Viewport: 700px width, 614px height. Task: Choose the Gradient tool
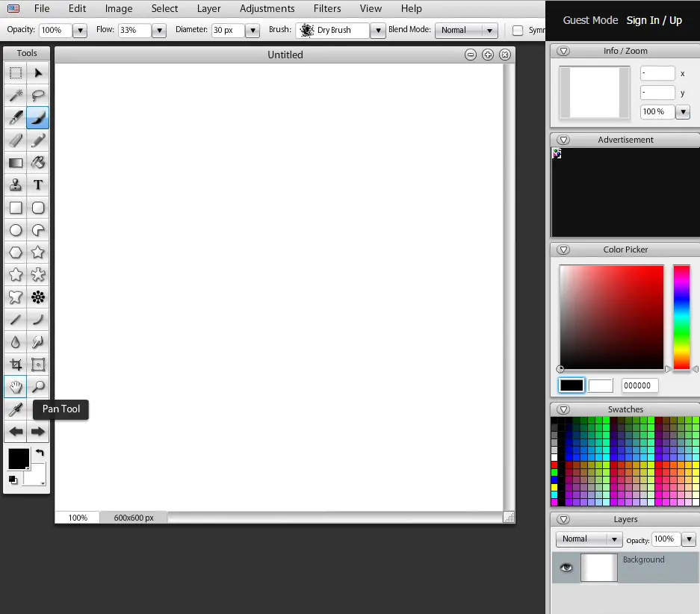tap(15, 163)
